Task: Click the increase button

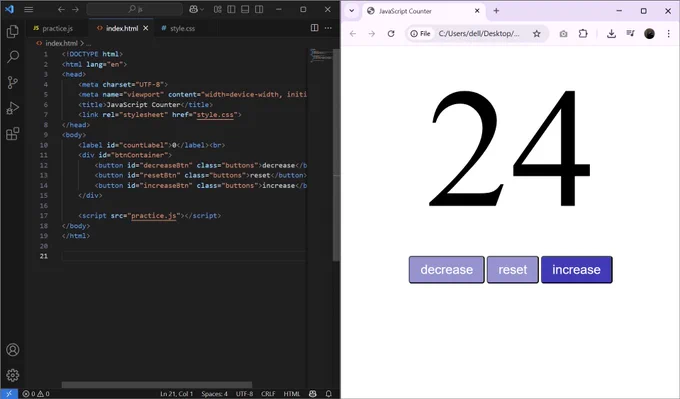Action: pyautogui.click(x=576, y=270)
